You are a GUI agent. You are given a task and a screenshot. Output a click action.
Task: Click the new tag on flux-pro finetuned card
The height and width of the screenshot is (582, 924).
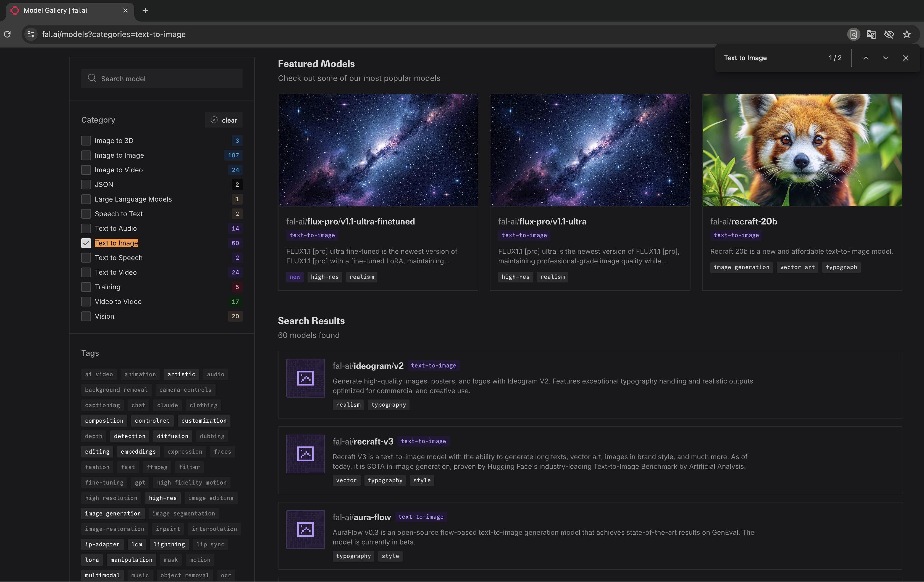tap(295, 277)
